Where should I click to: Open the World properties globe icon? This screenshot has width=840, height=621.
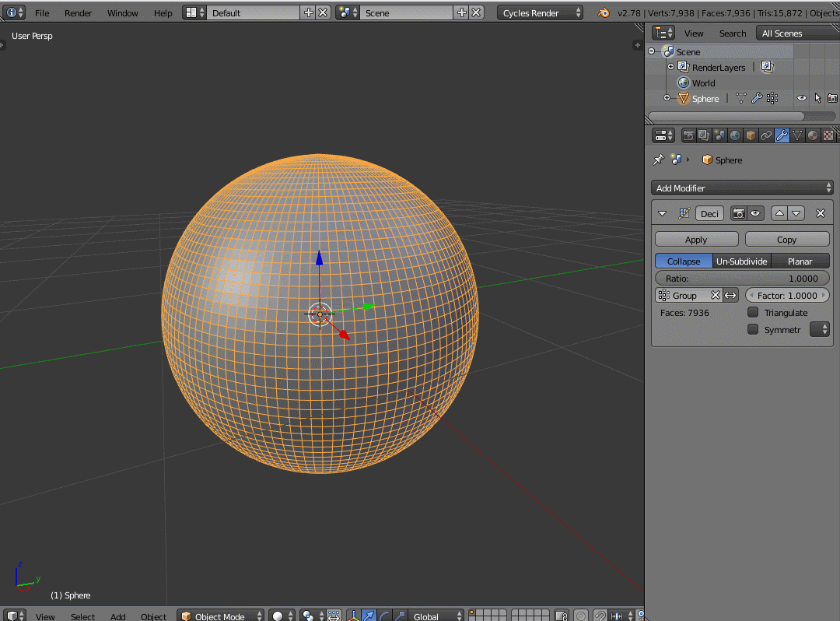click(735, 135)
